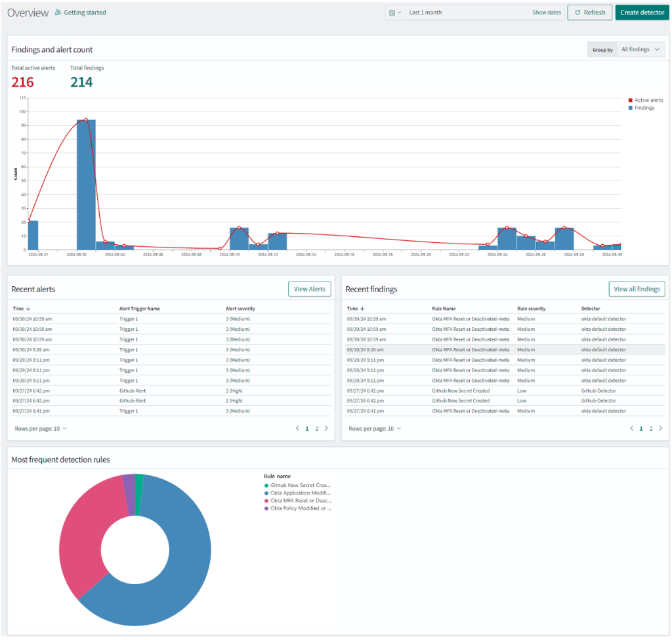This screenshot has height=640, width=672.
Task: Click Okta MFA Reset or Deac... legend entry
Action: click(297, 501)
